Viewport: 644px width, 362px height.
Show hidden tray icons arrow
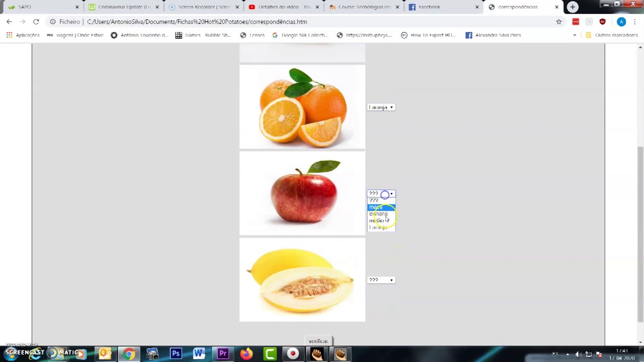568,354
